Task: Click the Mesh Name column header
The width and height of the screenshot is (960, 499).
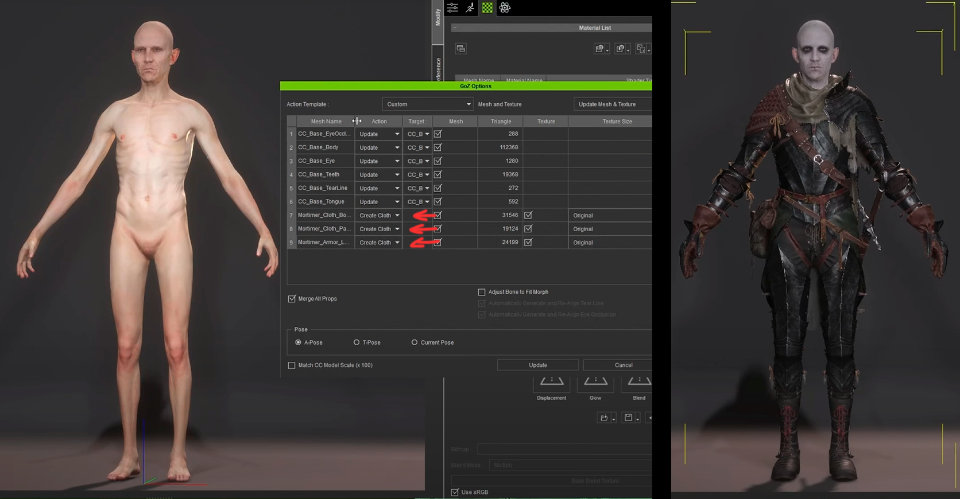Action: tap(318, 121)
